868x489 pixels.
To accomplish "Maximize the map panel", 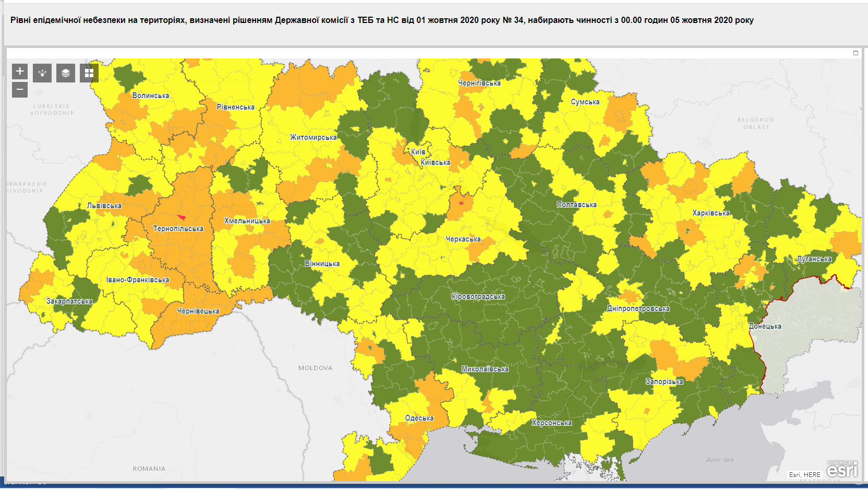I will click(855, 53).
